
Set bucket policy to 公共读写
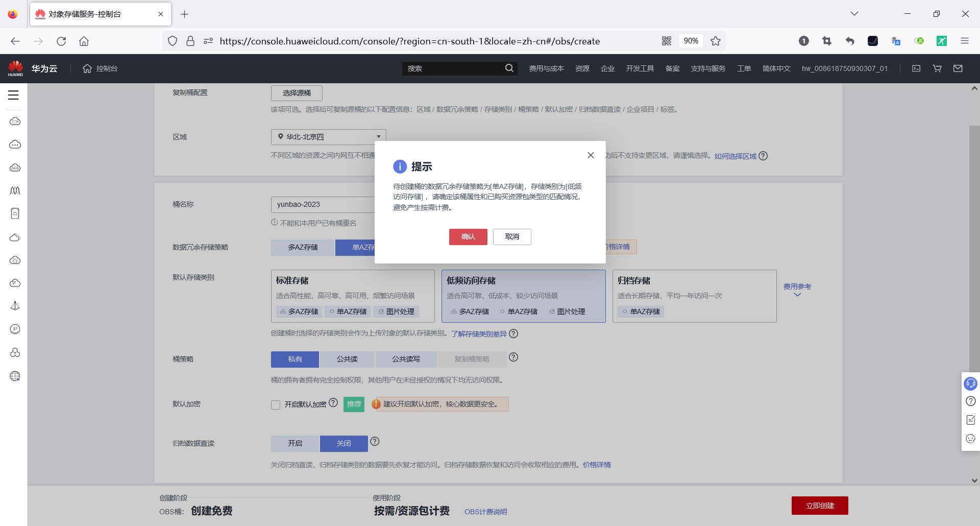(x=406, y=360)
